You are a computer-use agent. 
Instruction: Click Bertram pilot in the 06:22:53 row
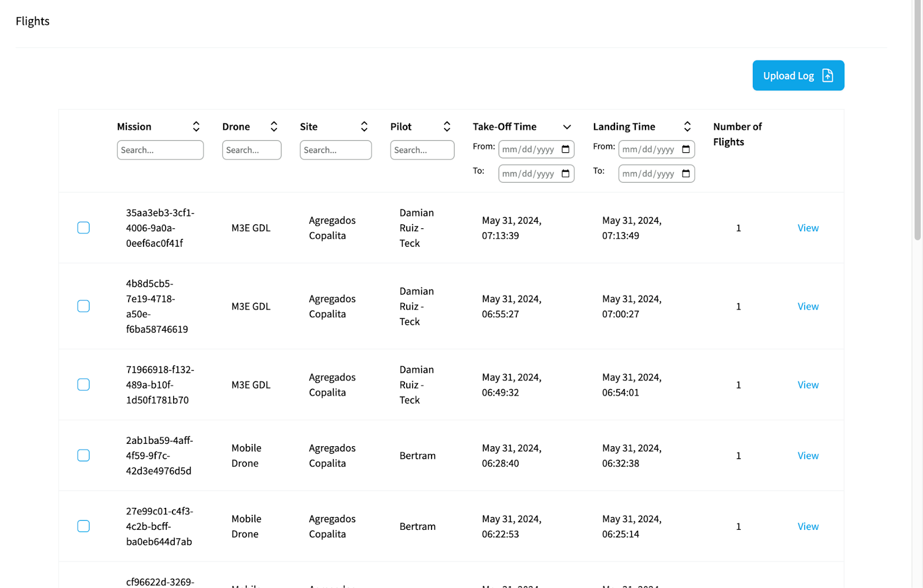tap(418, 526)
